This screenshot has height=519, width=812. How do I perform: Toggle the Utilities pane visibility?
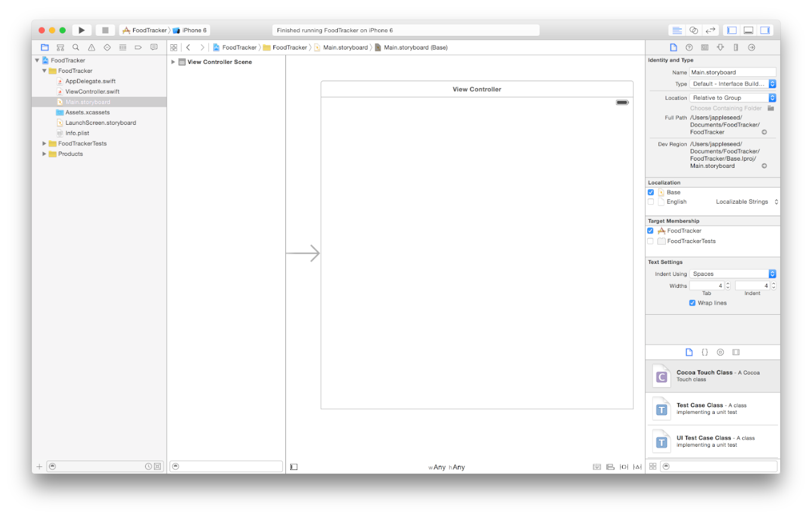[x=765, y=30]
